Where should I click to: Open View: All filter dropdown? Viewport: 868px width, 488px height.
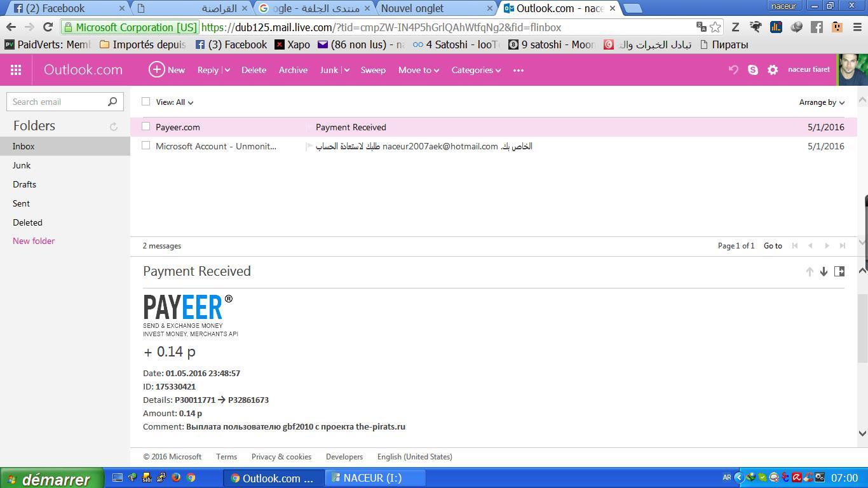click(x=175, y=102)
